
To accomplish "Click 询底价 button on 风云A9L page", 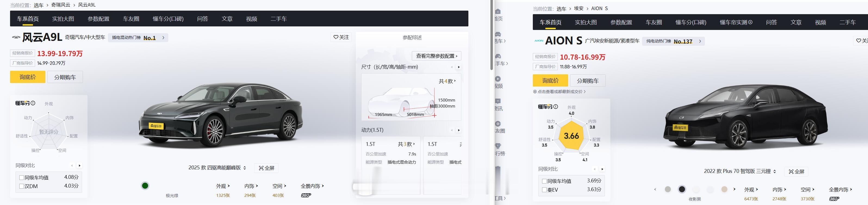I will pos(28,77).
